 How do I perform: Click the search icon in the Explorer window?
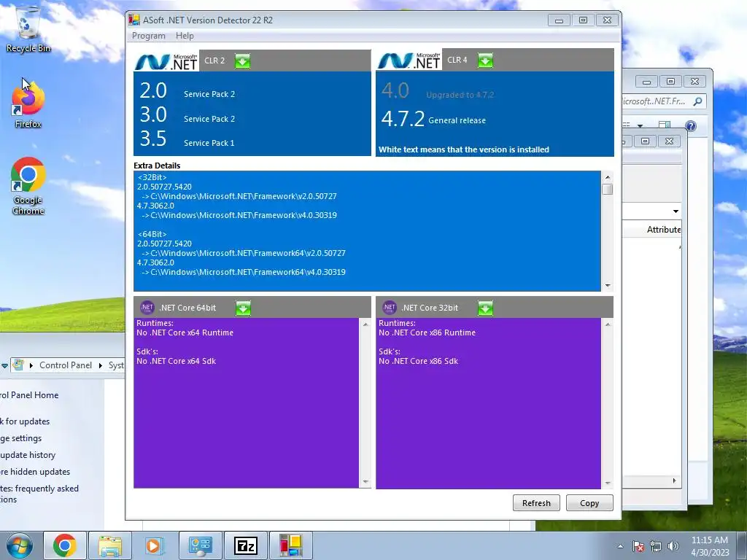[x=697, y=101]
